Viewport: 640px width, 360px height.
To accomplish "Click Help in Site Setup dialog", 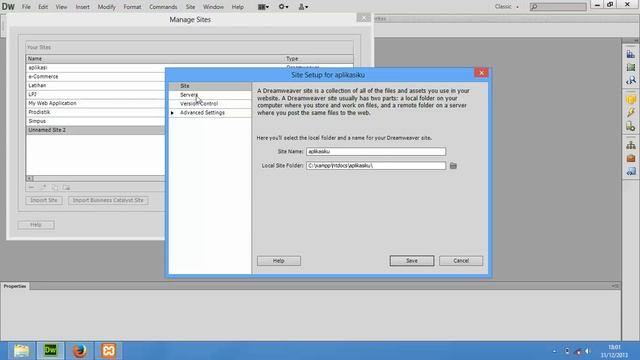I will (x=279, y=261).
